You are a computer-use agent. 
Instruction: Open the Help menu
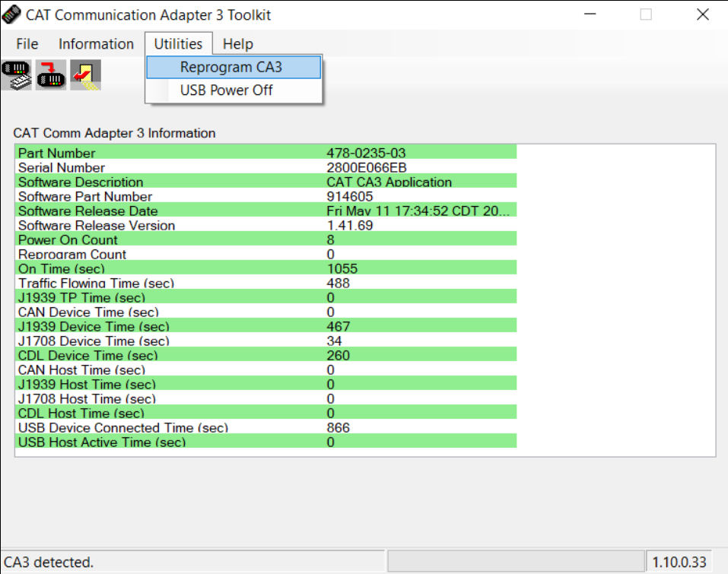point(237,44)
